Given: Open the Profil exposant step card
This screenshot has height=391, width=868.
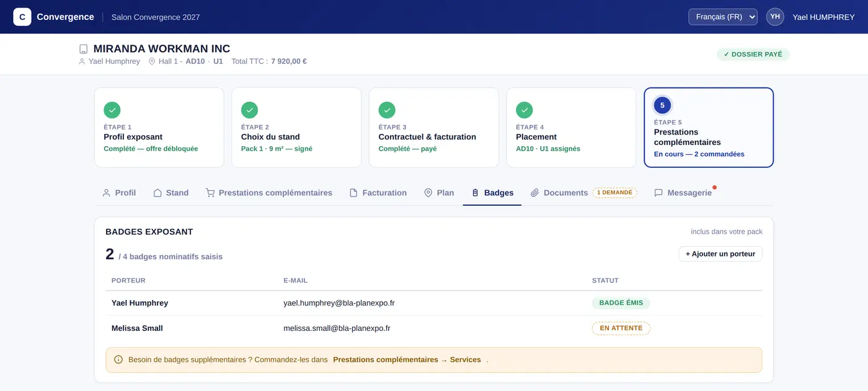Looking at the screenshot, I should (159, 128).
